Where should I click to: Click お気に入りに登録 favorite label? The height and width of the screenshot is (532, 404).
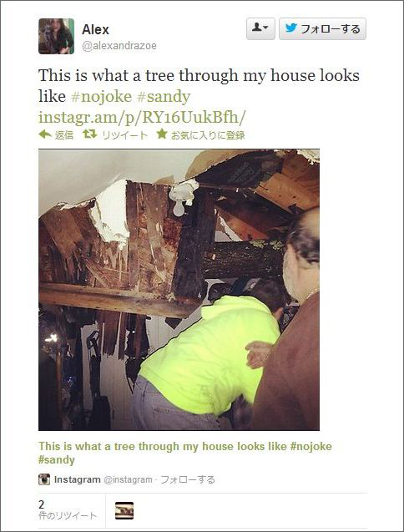click(208, 135)
